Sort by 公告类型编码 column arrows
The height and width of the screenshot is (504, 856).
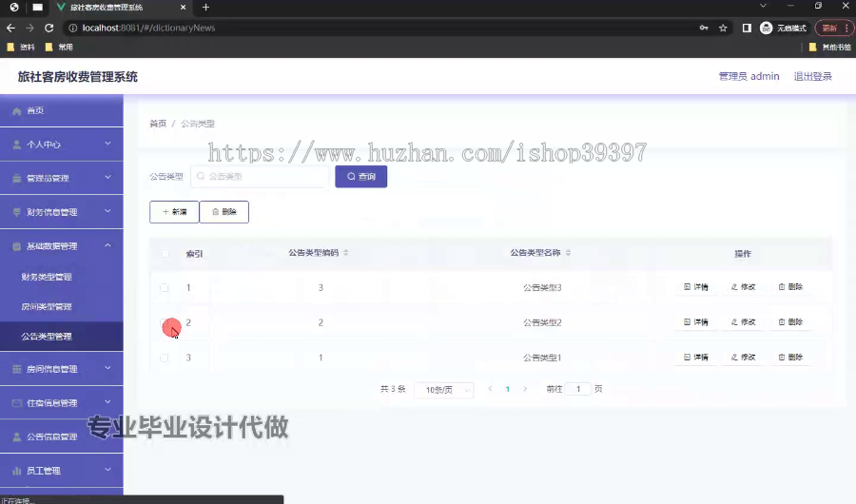point(345,253)
